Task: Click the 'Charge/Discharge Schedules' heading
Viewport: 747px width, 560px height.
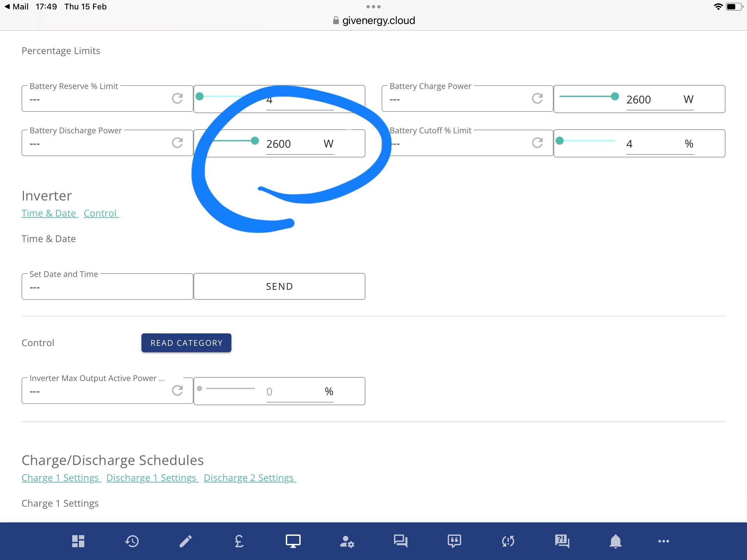Action: click(x=113, y=460)
